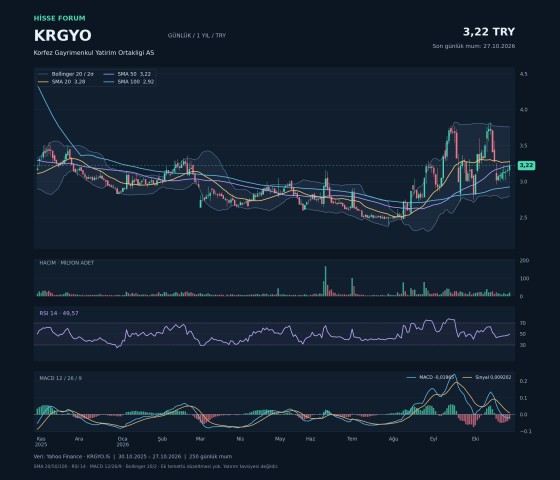Viewport: 560px width, 480px height.
Task: Select the KRGYO ticker title
Action: 63,36
